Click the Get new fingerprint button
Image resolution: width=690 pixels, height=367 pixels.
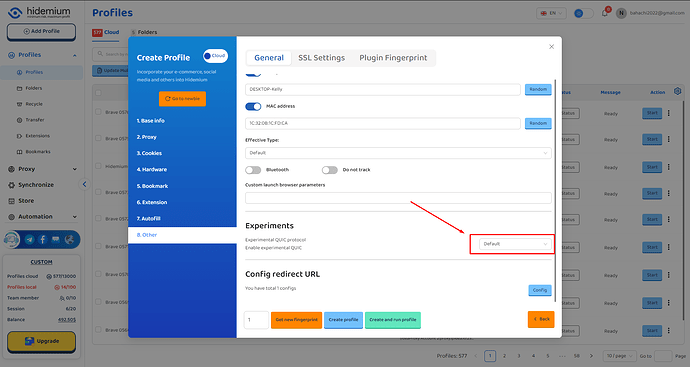click(296, 319)
